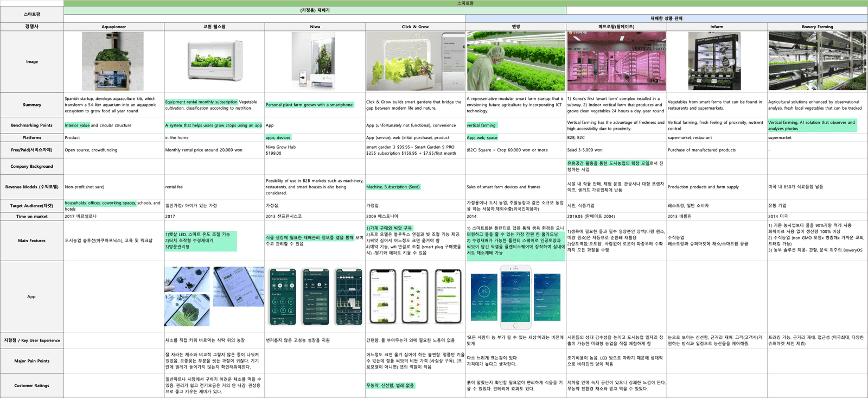
Task: Select the 'Niwa Grow Hub $199.00' cell
Action: pyautogui.click(x=315, y=150)
